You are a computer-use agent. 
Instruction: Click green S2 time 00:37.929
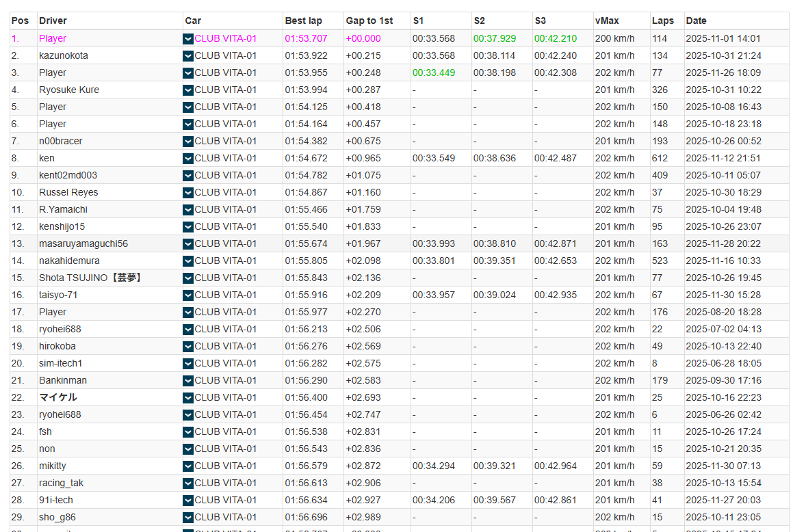pos(495,38)
